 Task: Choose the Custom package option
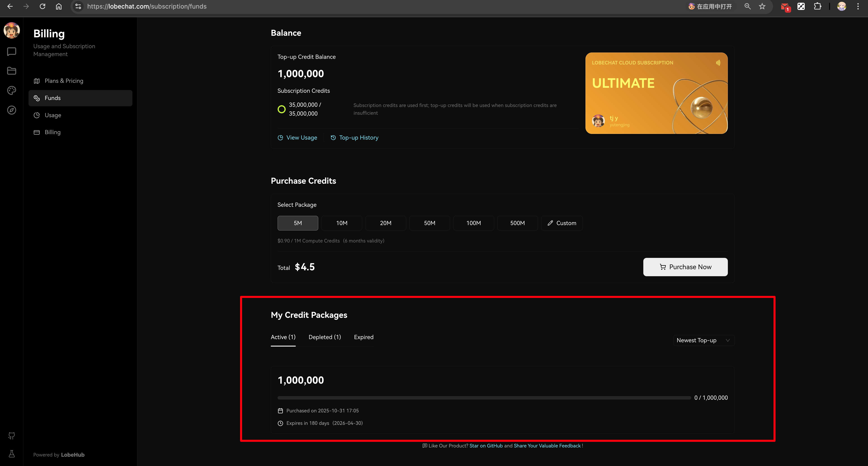tap(562, 223)
